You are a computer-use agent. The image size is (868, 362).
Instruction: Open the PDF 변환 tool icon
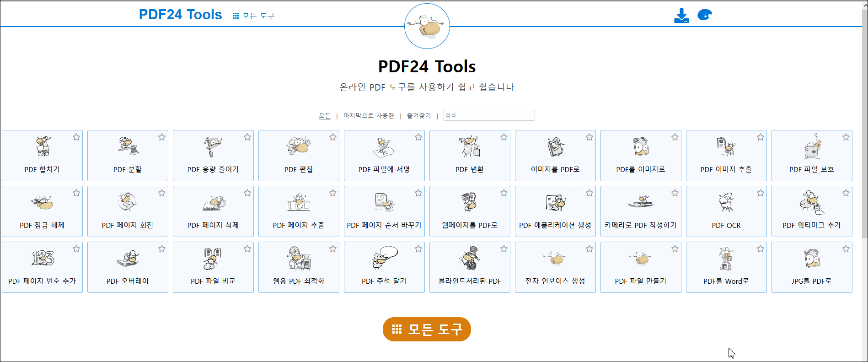click(x=470, y=146)
